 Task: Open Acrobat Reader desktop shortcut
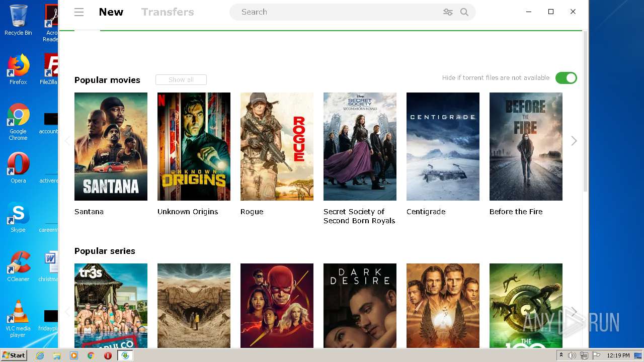(51, 23)
